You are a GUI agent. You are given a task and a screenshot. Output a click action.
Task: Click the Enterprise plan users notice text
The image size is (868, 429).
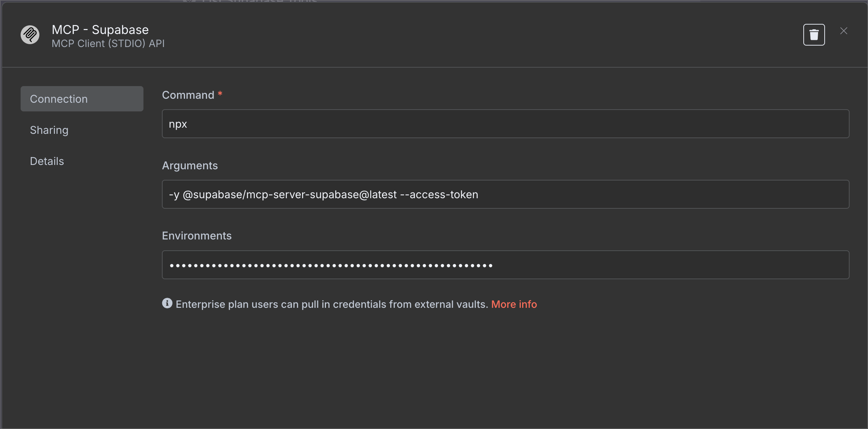pyautogui.click(x=332, y=304)
